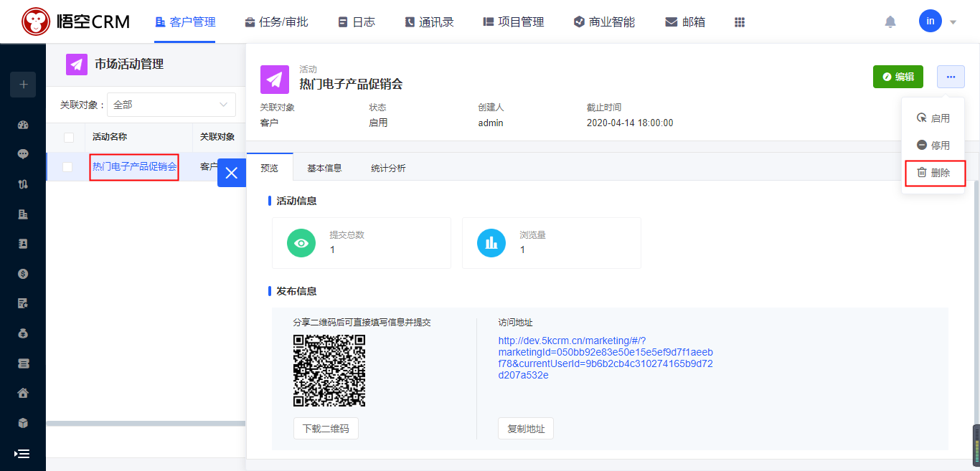This screenshot has height=471, width=980.
Task: Click the three-dot more actions button
Action: [x=951, y=77]
